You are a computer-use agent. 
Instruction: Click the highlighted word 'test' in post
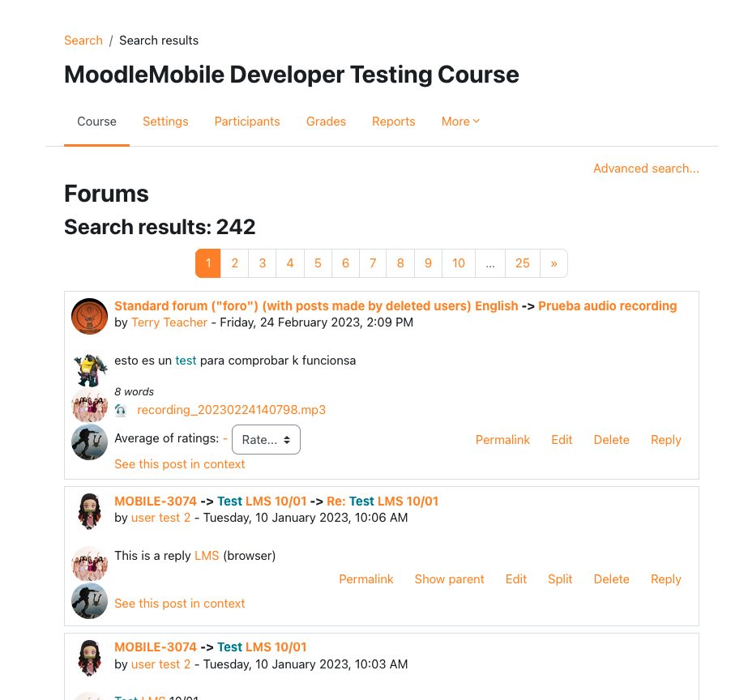tap(186, 361)
